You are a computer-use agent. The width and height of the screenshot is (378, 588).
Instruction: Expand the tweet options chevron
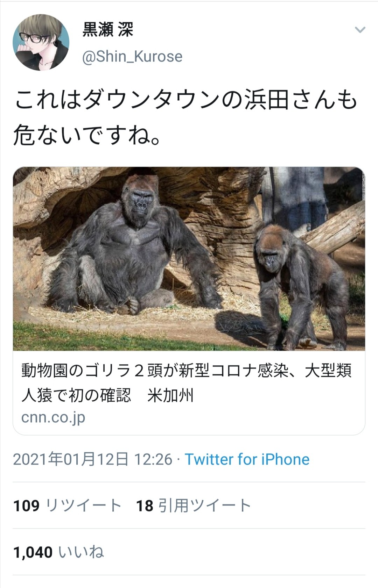(360, 30)
